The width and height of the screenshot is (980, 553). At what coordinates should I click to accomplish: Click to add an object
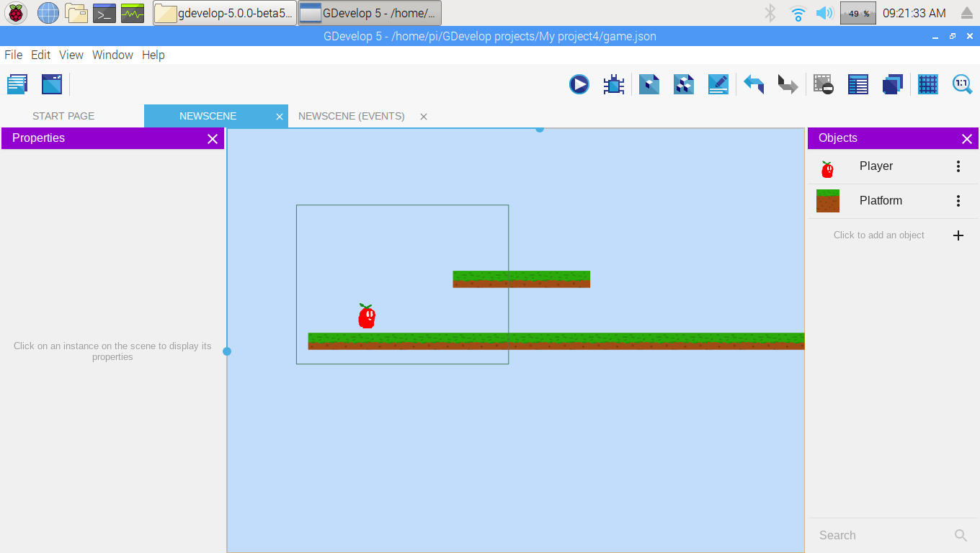point(893,235)
